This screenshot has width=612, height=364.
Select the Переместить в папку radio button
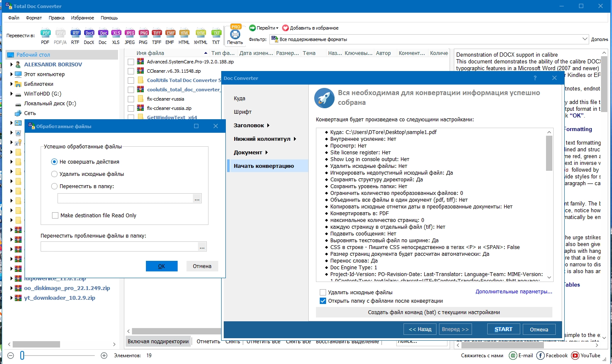tap(54, 186)
